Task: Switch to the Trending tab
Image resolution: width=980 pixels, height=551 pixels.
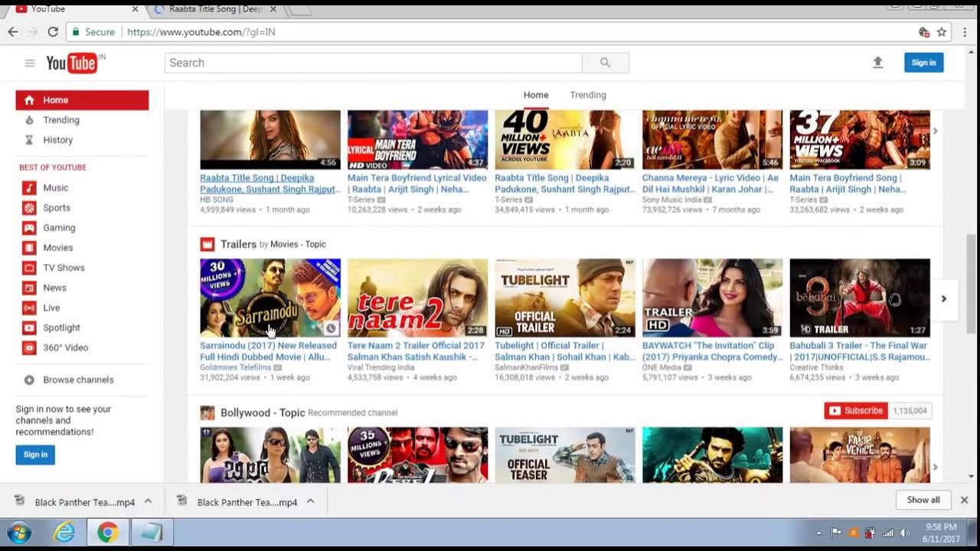Action: [x=588, y=95]
